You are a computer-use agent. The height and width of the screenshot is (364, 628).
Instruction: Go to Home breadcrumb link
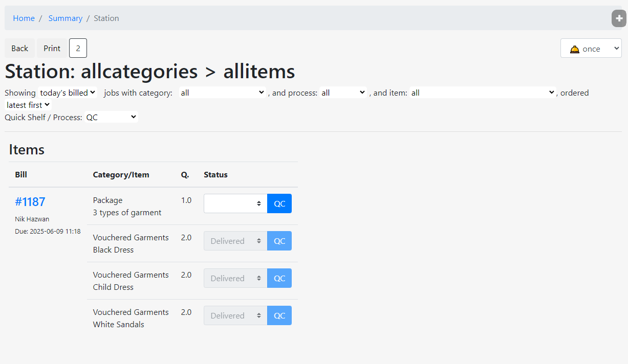click(24, 18)
